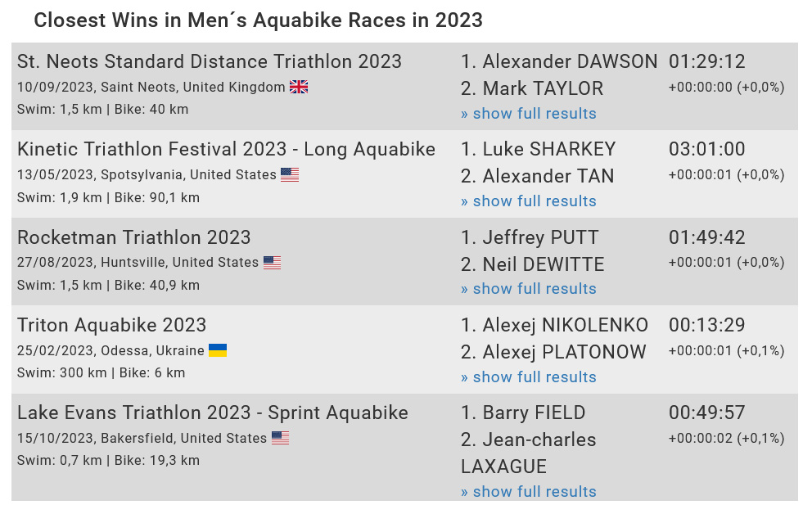Select runner-up Alexander TAN

(x=548, y=177)
